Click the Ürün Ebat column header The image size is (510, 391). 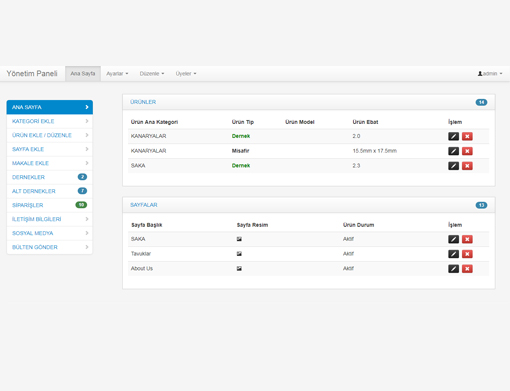(x=365, y=122)
